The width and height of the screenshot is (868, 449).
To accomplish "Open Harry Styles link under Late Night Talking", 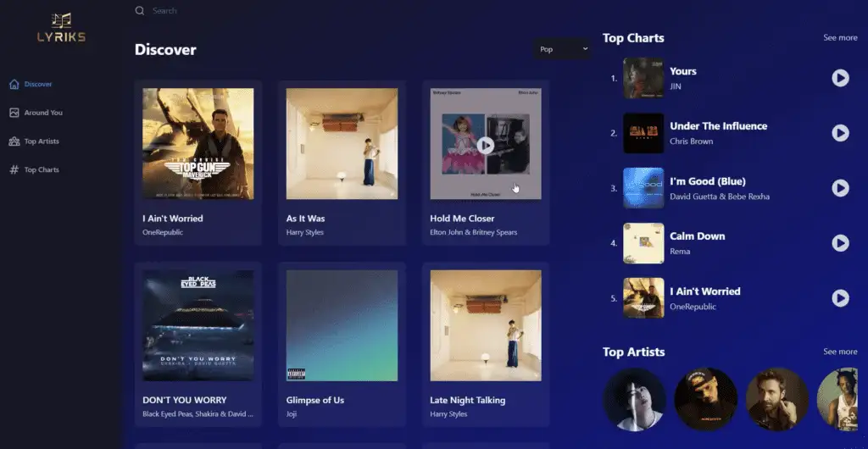I will tap(449, 413).
